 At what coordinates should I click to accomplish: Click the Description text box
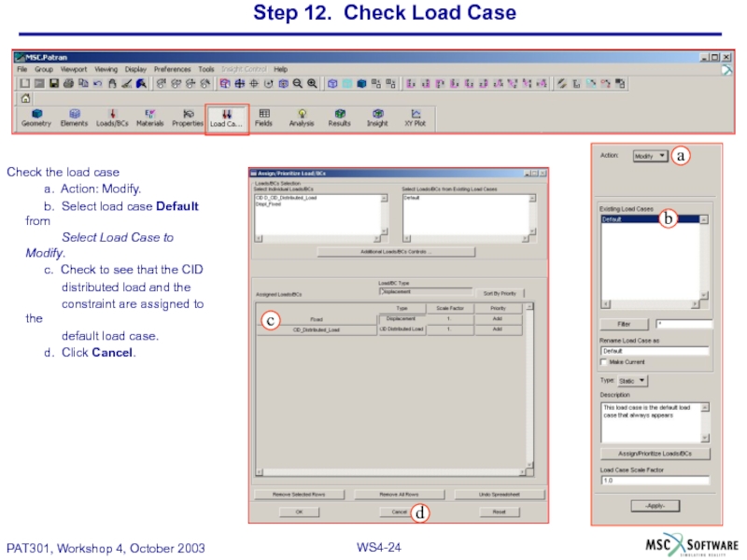(x=651, y=423)
